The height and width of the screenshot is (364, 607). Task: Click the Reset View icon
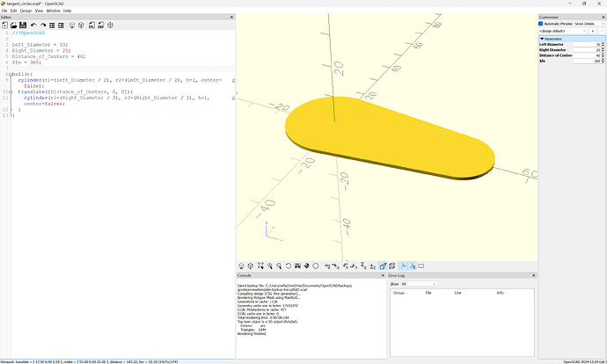(289, 266)
